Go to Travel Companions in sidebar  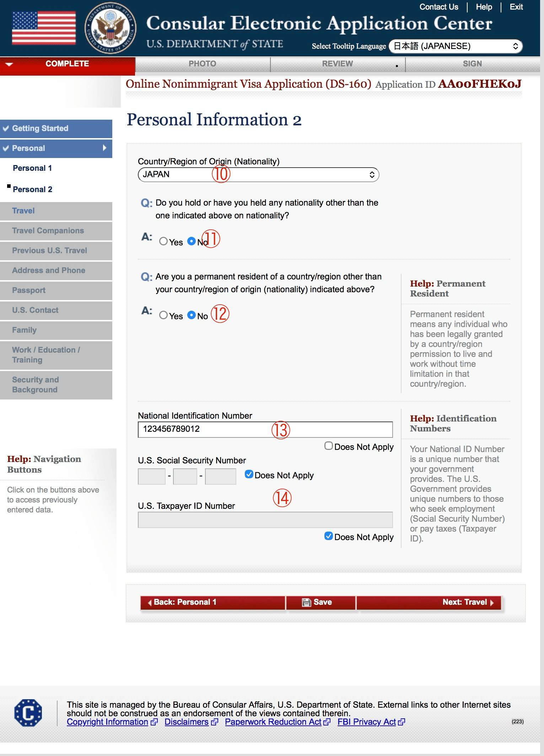(56, 231)
